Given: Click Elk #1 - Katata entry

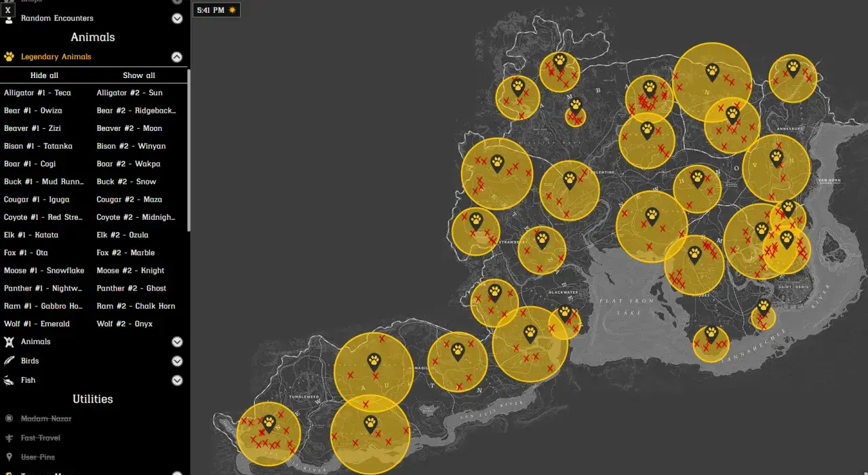Looking at the screenshot, I should pyautogui.click(x=31, y=235).
